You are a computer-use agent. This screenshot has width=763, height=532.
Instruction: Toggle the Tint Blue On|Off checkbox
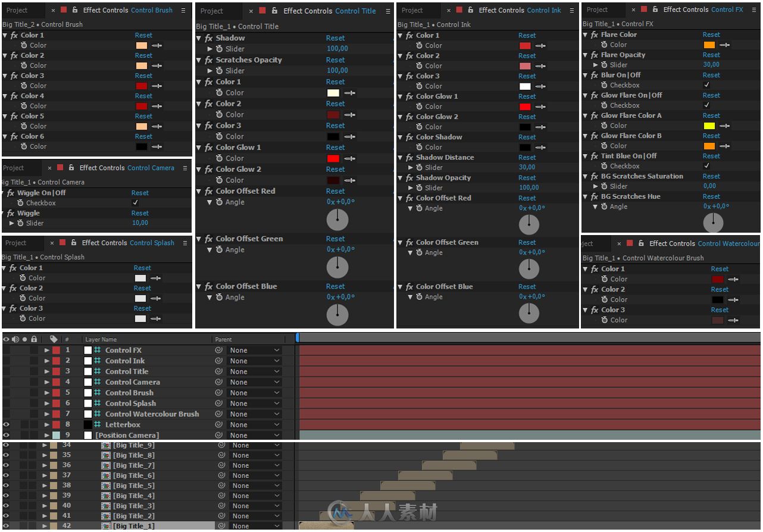706,166
